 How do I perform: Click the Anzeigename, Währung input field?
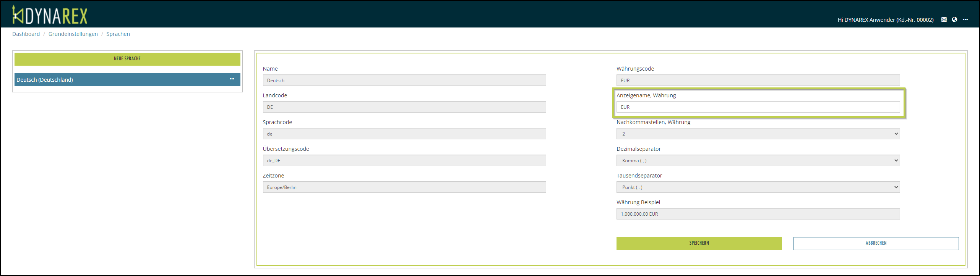pos(758,107)
